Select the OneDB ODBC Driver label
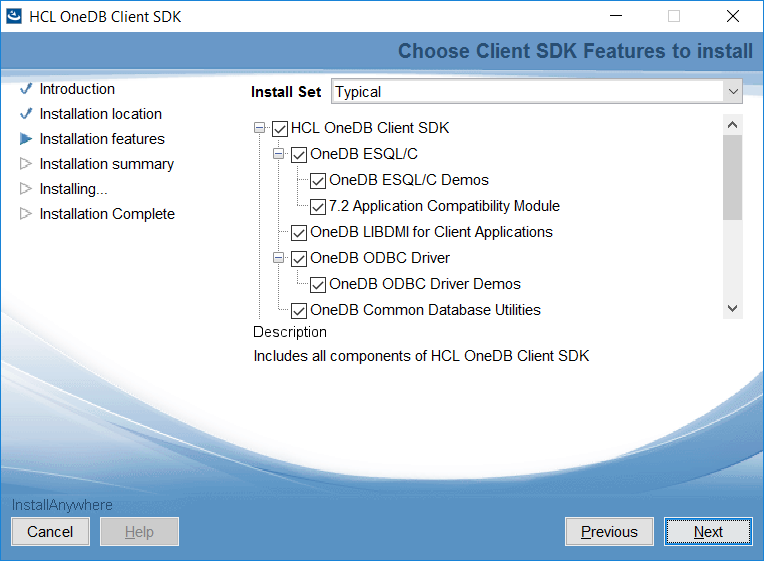The height and width of the screenshot is (561, 764). coord(380,258)
